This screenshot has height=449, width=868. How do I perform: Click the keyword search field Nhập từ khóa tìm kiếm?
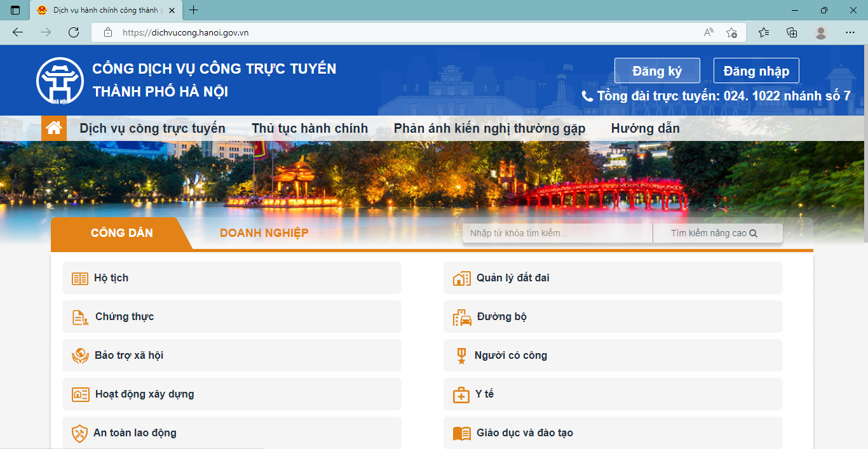(558, 233)
